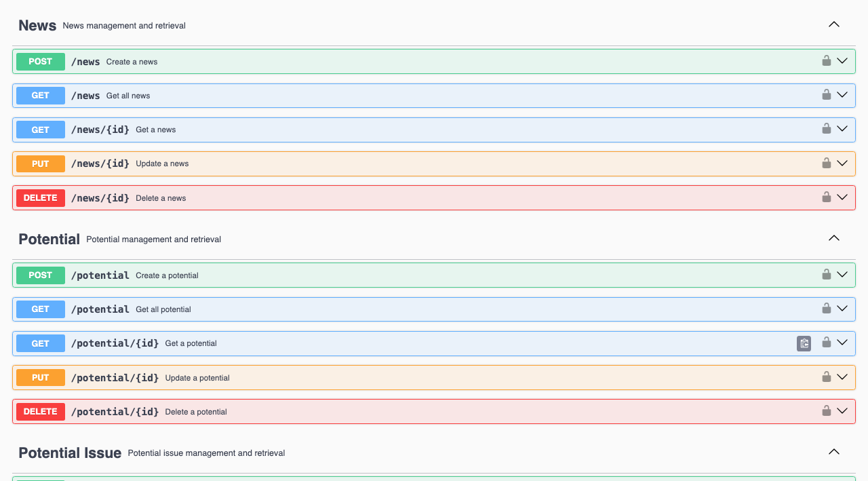Image resolution: width=868 pixels, height=481 pixels.
Task: Click the lock icon on POST /news
Action: point(826,61)
